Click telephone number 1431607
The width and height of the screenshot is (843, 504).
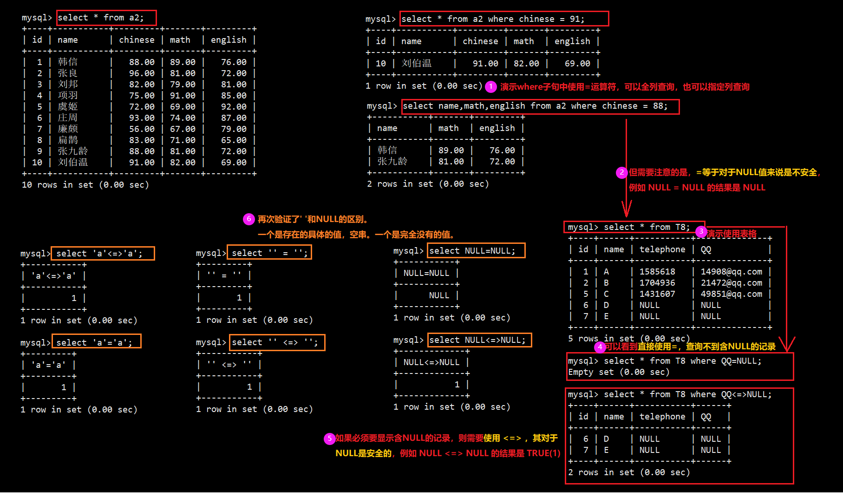(x=657, y=294)
